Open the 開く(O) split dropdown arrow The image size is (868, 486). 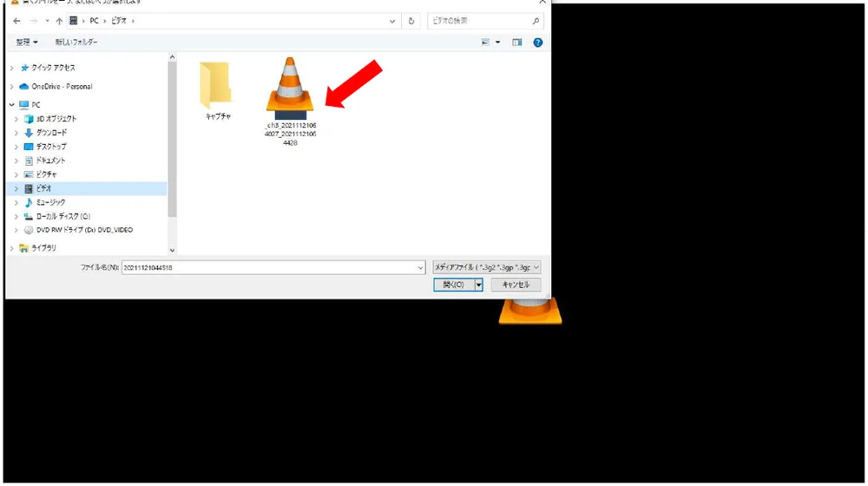click(x=479, y=285)
